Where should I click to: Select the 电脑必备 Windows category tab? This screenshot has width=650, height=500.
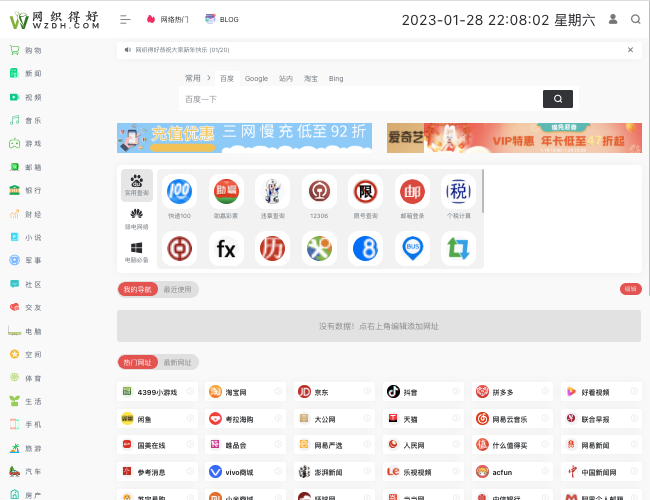(x=137, y=252)
